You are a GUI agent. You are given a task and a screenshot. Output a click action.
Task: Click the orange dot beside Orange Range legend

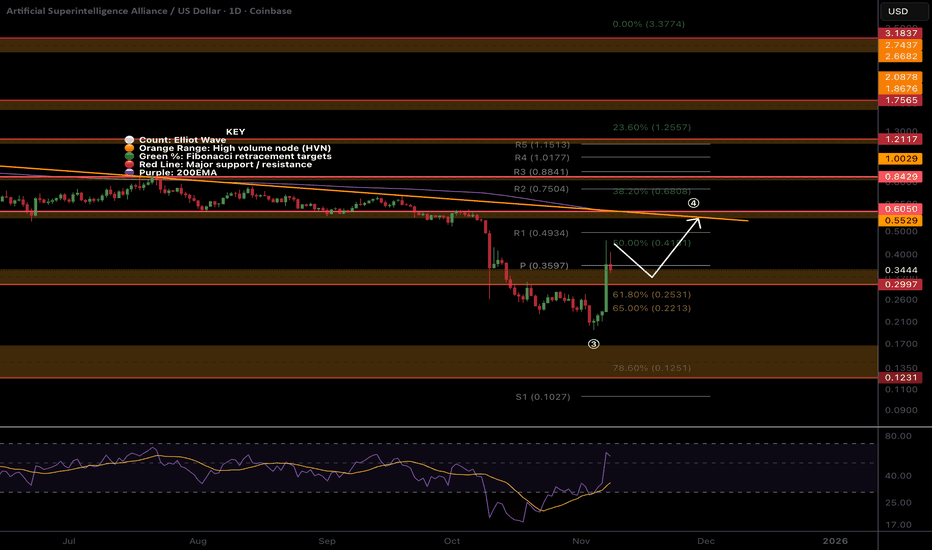[127, 148]
